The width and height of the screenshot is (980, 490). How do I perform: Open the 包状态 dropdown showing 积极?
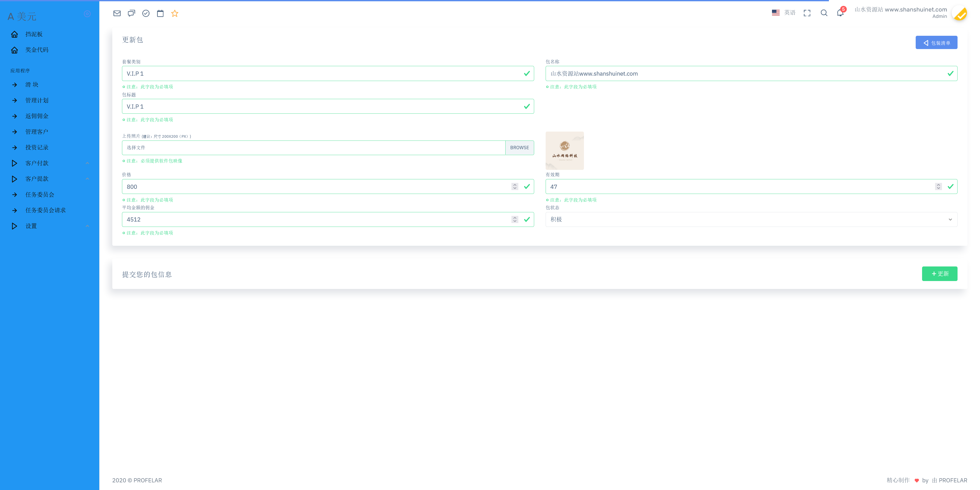751,219
